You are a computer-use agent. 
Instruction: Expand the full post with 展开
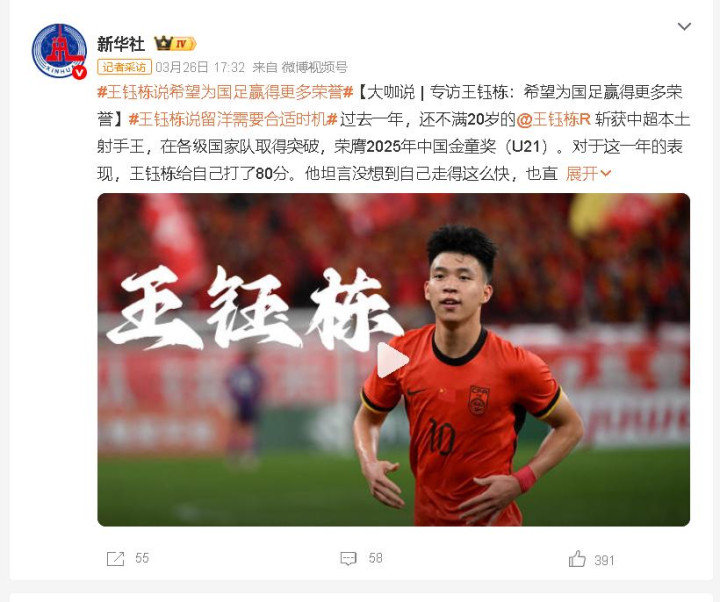581,174
